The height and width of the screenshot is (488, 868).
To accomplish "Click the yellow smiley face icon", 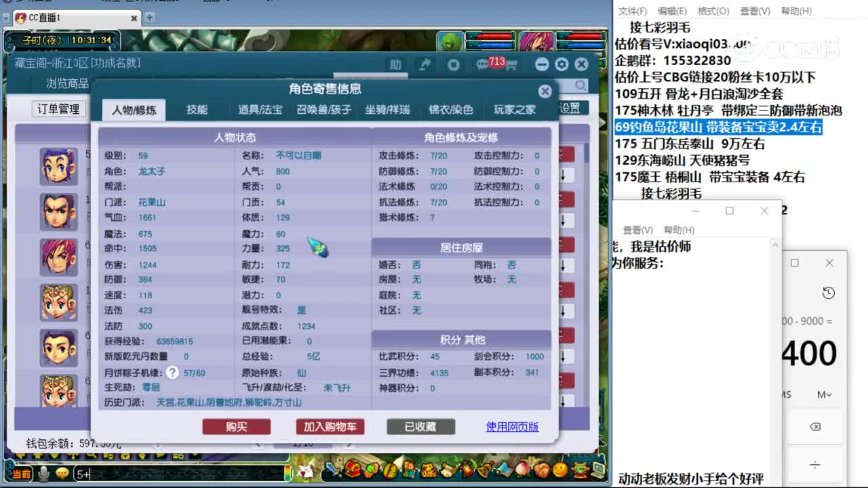I will (560, 470).
